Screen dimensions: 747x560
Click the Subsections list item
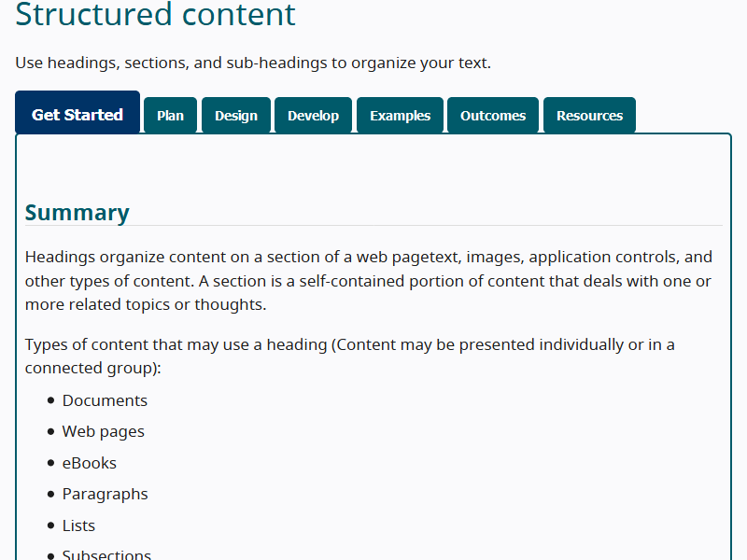point(106,554)
